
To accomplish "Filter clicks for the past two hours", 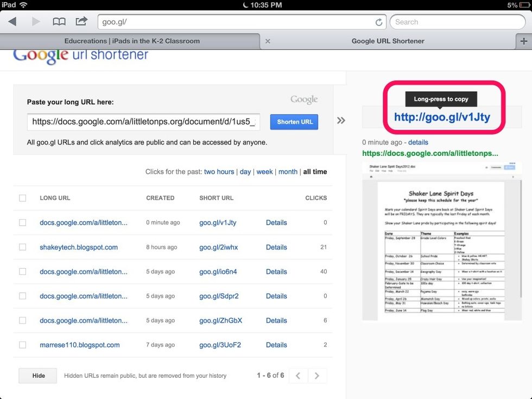I will 219,172.
